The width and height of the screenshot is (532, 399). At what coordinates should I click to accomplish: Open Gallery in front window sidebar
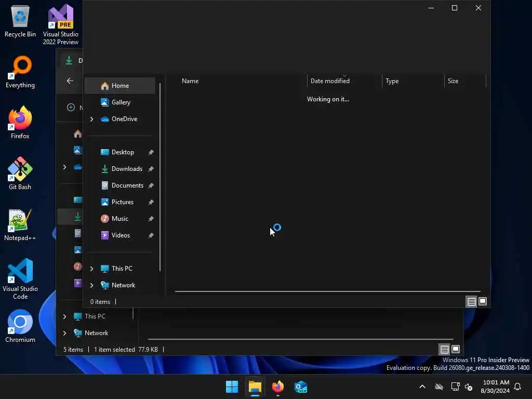[120, 102]
